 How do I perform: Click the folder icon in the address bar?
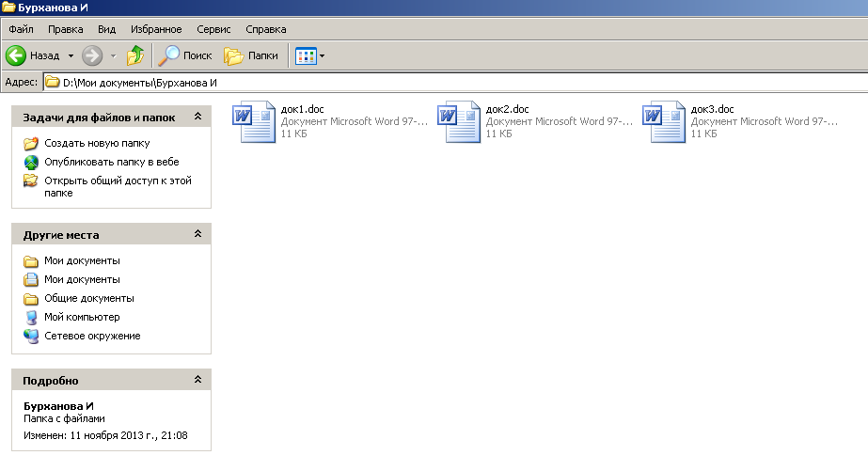(52, 83)
